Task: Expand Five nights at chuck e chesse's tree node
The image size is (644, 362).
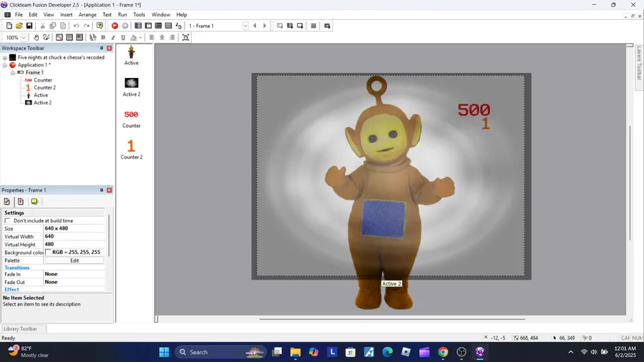Action: [x=5, y=57]
